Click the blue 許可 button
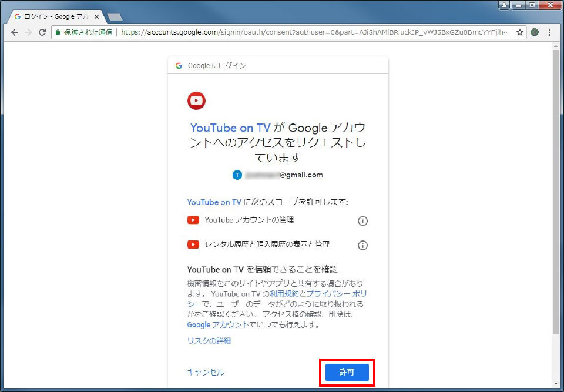Viewport: 564px width, 392px height. click(x=347, y=373)
